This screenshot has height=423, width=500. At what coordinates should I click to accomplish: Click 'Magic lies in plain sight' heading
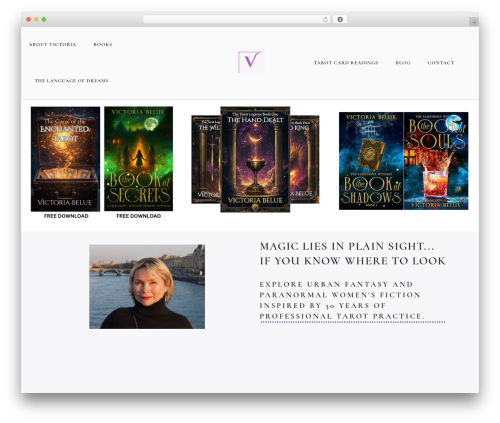tap(352, 253)
